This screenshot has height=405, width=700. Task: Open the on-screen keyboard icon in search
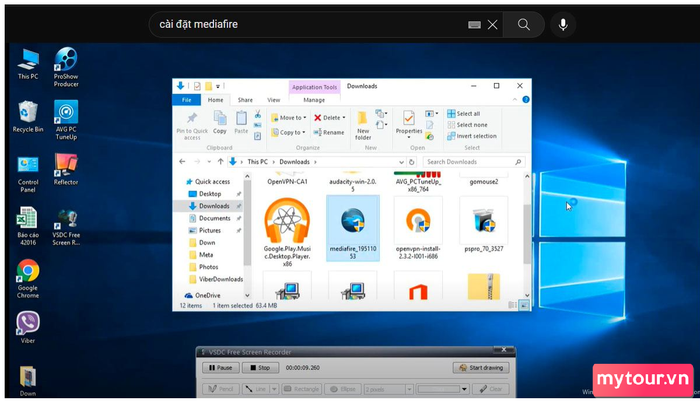pos(474,25)
